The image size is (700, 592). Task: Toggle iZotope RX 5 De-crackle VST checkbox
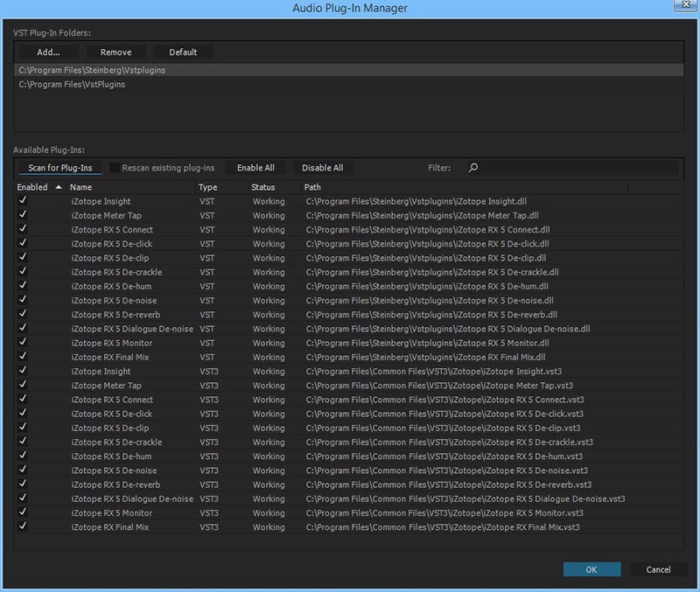(x=23, y=271)
